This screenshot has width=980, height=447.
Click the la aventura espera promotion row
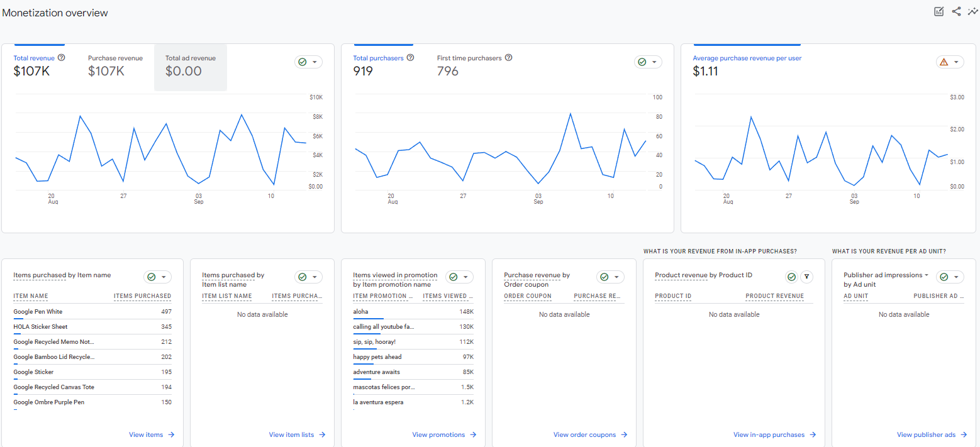coord(413,402)
